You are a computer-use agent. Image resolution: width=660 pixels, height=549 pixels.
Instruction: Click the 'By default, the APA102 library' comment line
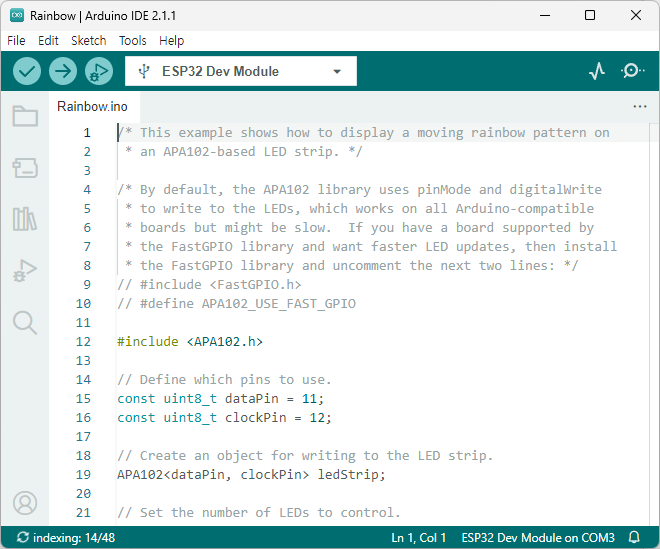pyautogui.click(x=359, y=189)
